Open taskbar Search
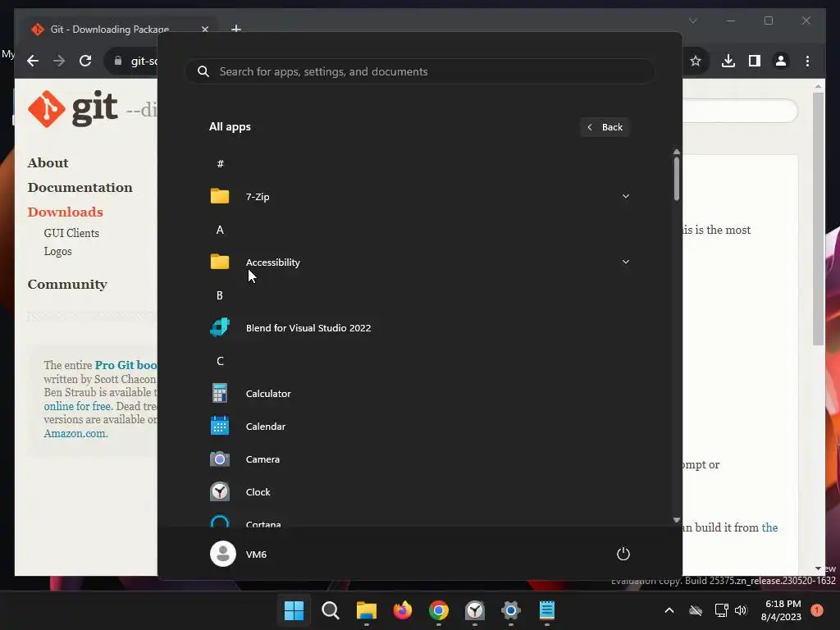 pyautogui.click(x=331, y=610)
